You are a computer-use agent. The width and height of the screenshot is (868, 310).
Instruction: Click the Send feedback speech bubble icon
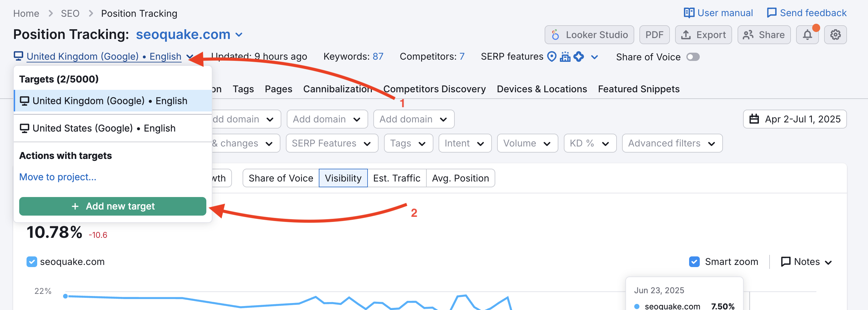771,13
